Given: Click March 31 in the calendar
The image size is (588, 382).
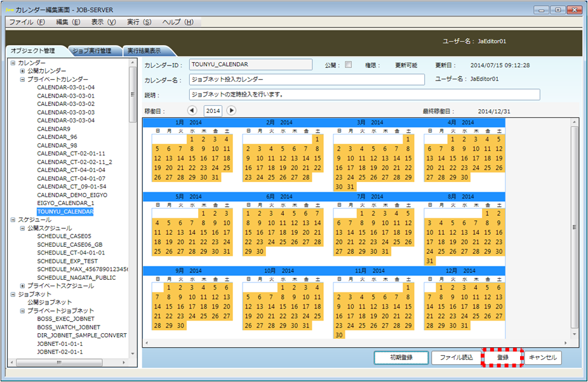Looking at the screenshot, I should click(351, 187).
